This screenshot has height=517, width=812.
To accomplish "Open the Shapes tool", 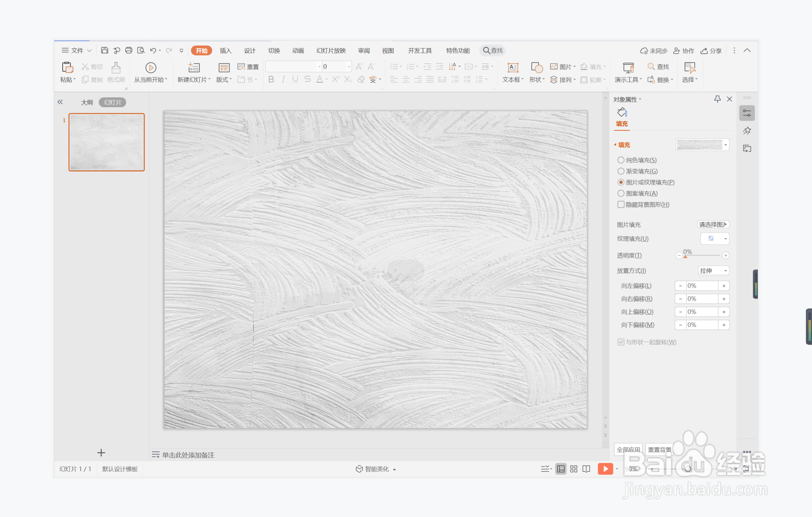I will 537,68.
